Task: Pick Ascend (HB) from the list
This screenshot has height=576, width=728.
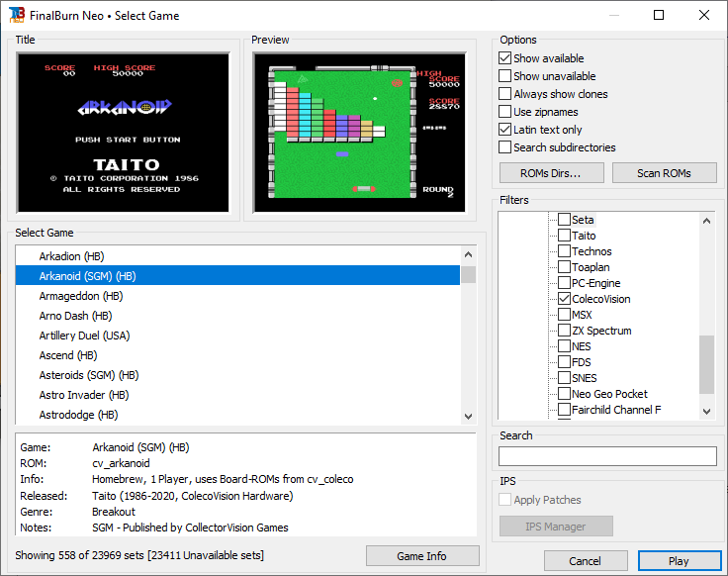Action: click(x=238, y=355)
